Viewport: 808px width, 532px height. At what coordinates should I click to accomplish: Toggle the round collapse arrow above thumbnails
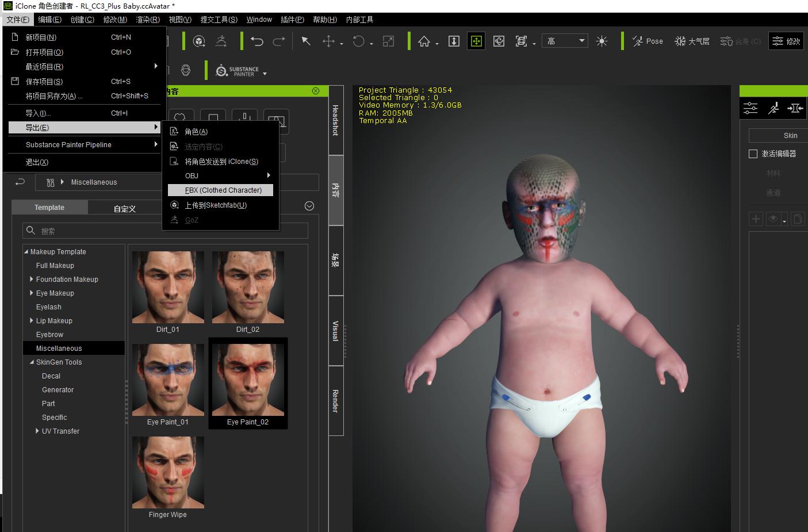coord(309,206)
